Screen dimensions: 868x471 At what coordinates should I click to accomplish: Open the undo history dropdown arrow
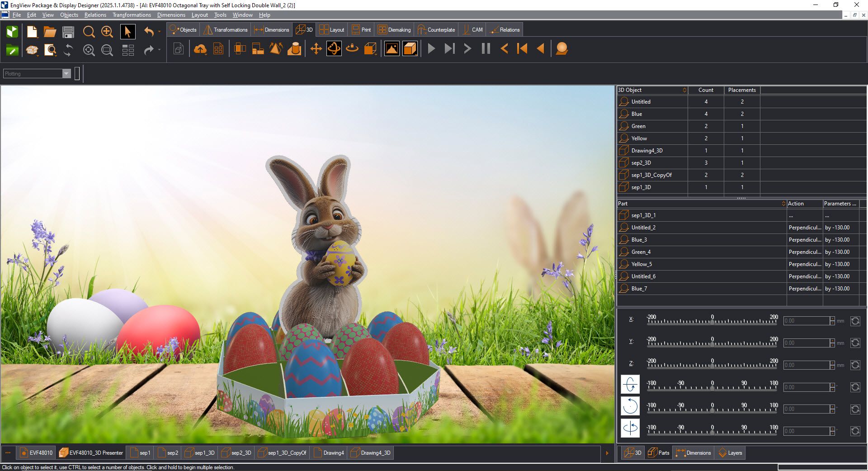click(159, 32)
